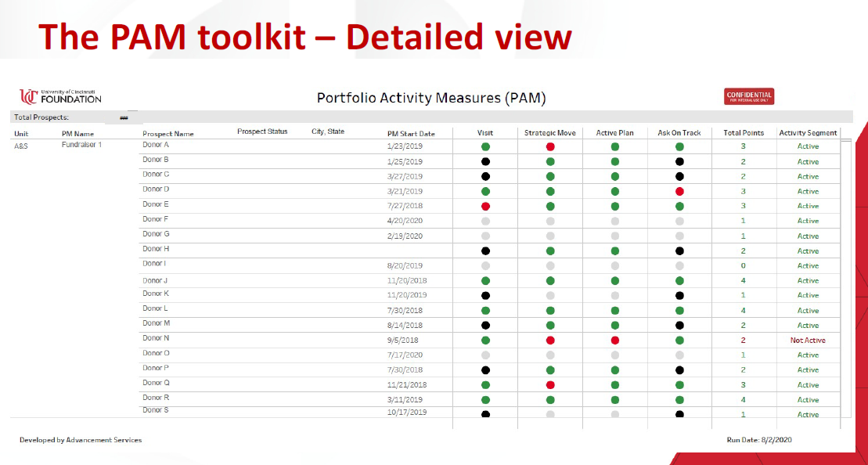Click Donor M's green Strategic Move dot

[x=549, y=325]
